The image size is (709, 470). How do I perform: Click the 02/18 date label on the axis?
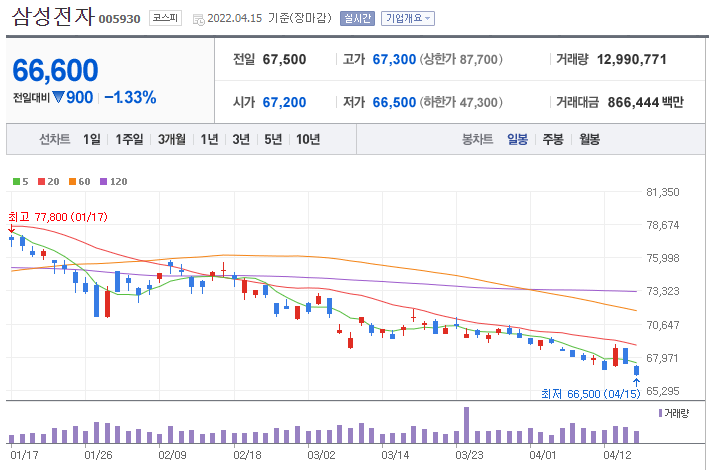(247, 455)
